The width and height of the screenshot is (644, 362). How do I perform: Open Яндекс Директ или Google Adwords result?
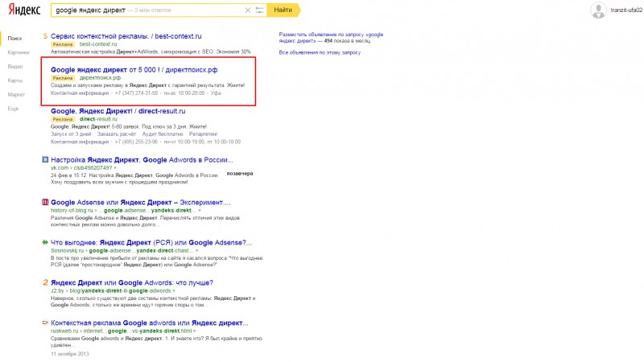click(132, 283)
